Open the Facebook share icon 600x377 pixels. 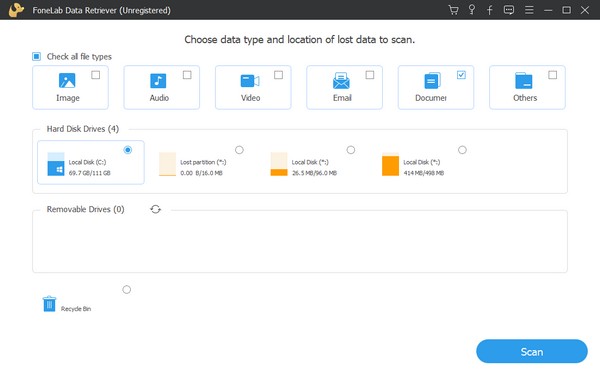click(x=490, y=10)
